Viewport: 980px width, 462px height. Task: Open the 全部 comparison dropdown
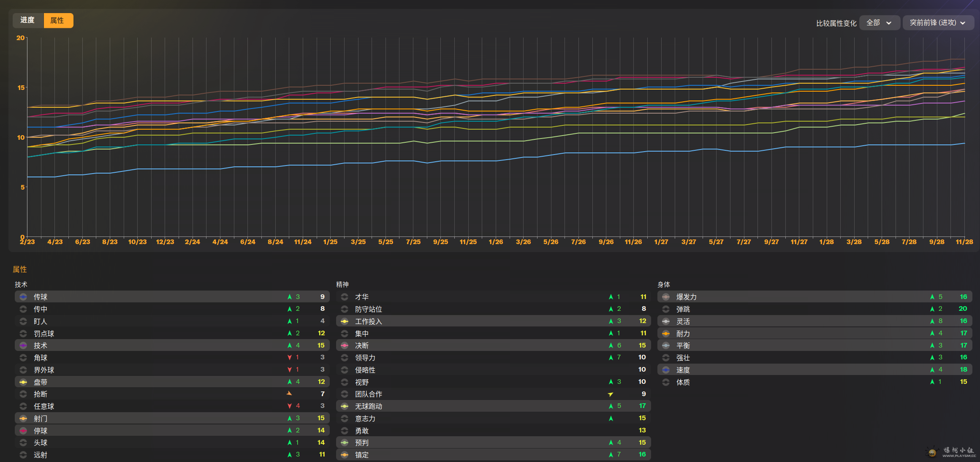880,23
